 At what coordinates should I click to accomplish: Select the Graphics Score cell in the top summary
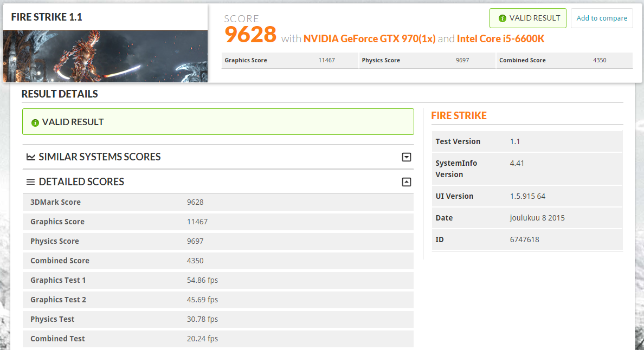point(289,60)
